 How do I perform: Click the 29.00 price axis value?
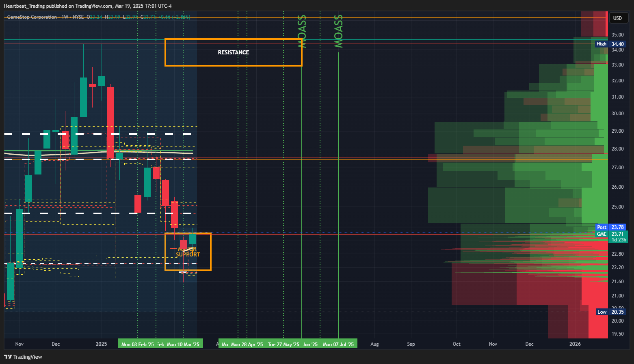tap(617, 131)
